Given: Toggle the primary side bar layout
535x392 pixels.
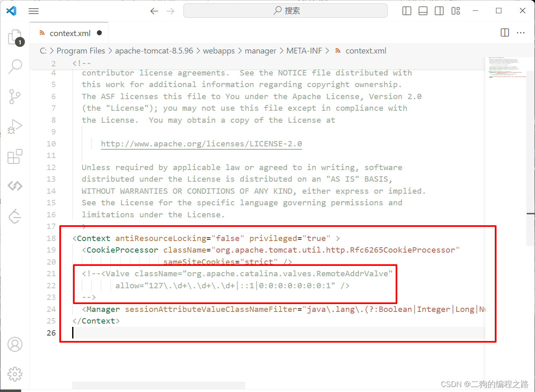Looking at the screenshot, I should pyautogui.click(x=407, y=11).
